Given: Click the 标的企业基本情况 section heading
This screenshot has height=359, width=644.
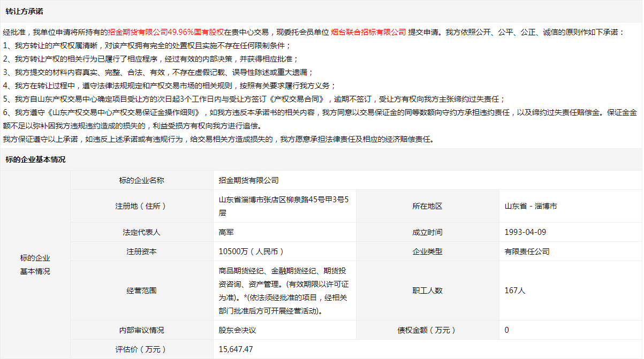Looking at the screenshot, I should point(36,159).
